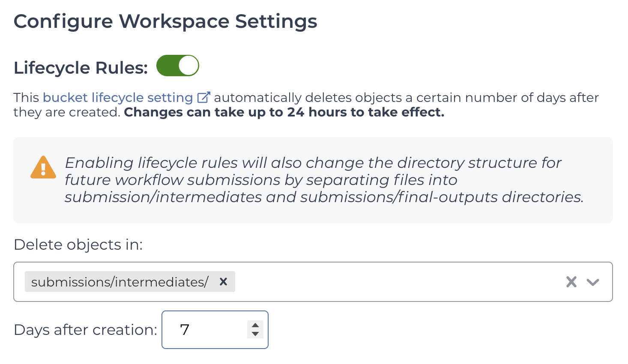This screenshot has width=628, height=364.
Task: Click the Configure Workspace Settings heading
Action: coord(165,21)
